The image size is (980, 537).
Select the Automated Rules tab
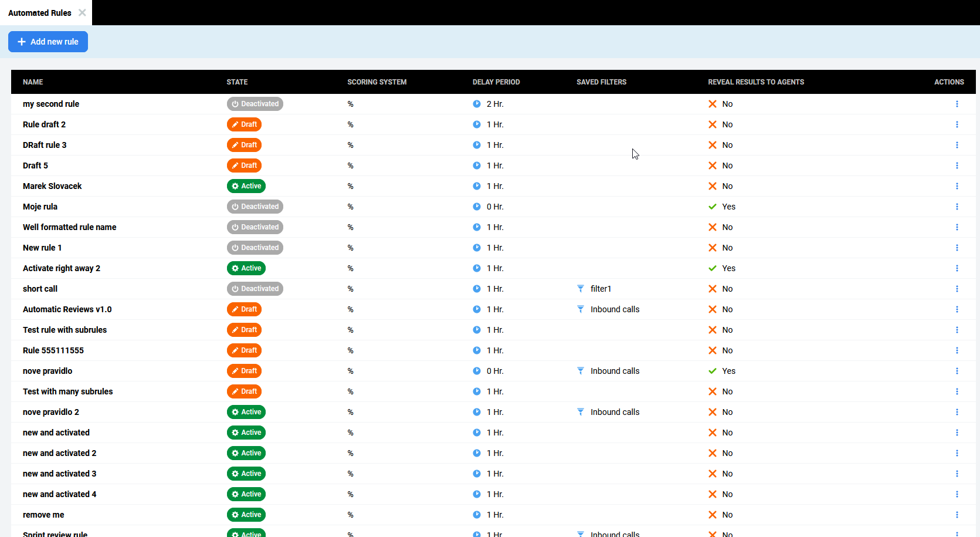(x=39, y=13)
